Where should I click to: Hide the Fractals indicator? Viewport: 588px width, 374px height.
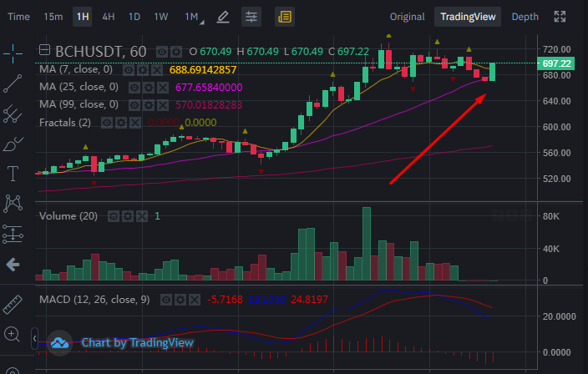point(107,123)
